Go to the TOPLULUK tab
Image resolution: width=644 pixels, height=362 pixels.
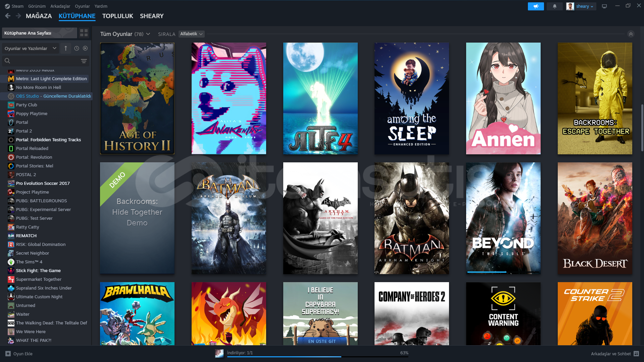pyautogui.click(x=118, y=16)
